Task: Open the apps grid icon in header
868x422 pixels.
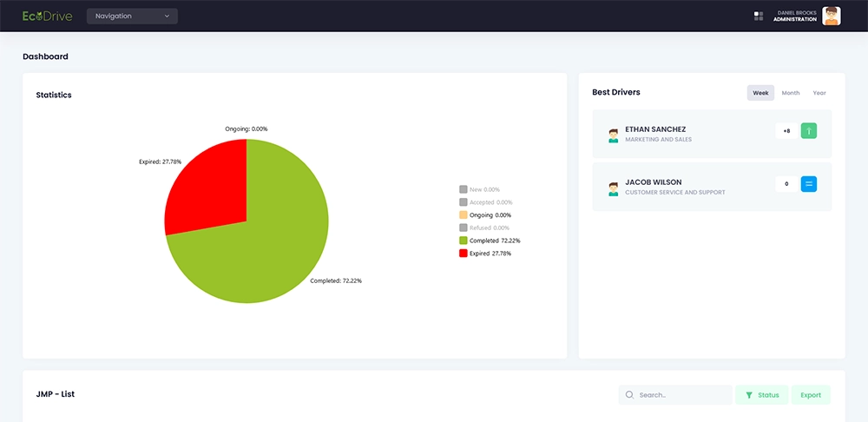Action: 759,16
